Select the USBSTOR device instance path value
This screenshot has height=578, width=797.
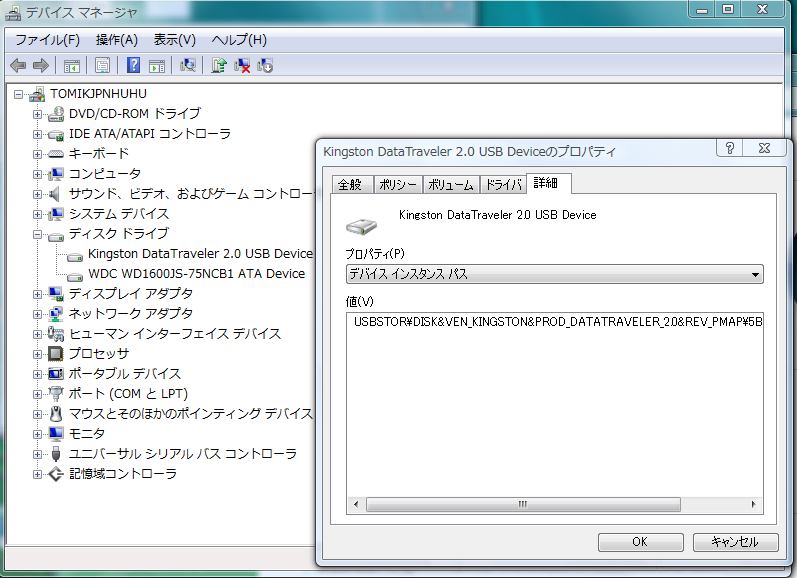pyautogui.click(x=556, y=322)
